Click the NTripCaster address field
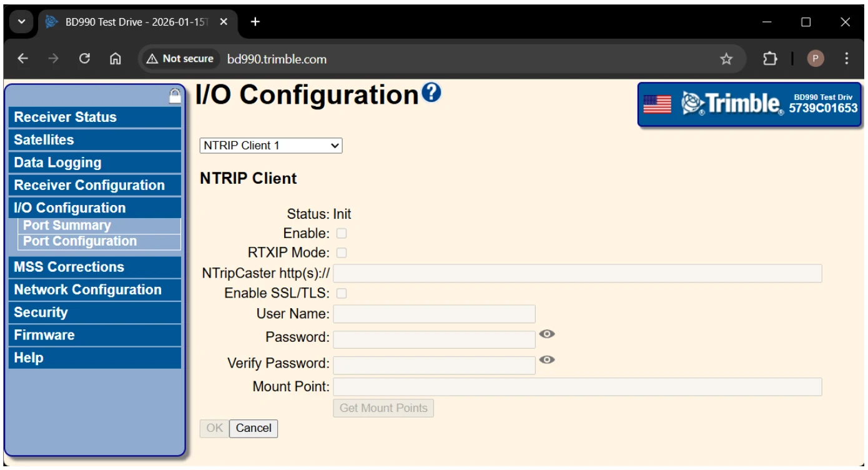Screen dimensions: 868x470 tap(578, 274)
